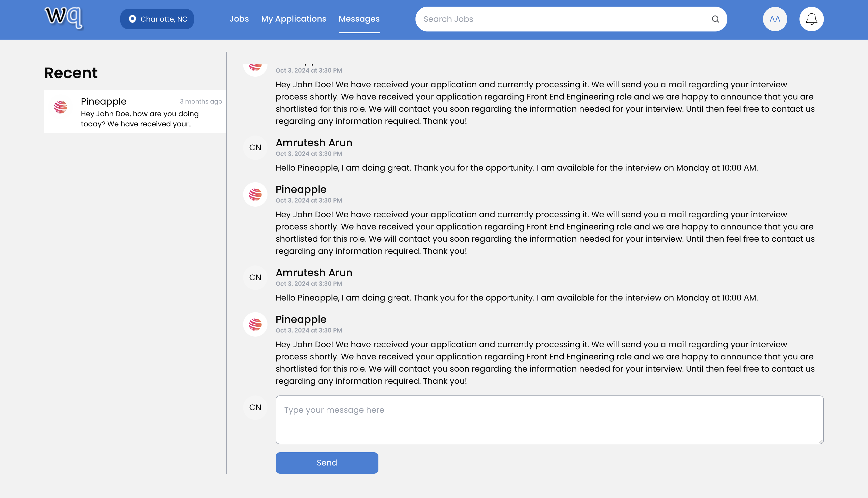Viewport: 868px width, 498px height.
Task: Click Pineapple avatar on last message
Action: [255, 324]
